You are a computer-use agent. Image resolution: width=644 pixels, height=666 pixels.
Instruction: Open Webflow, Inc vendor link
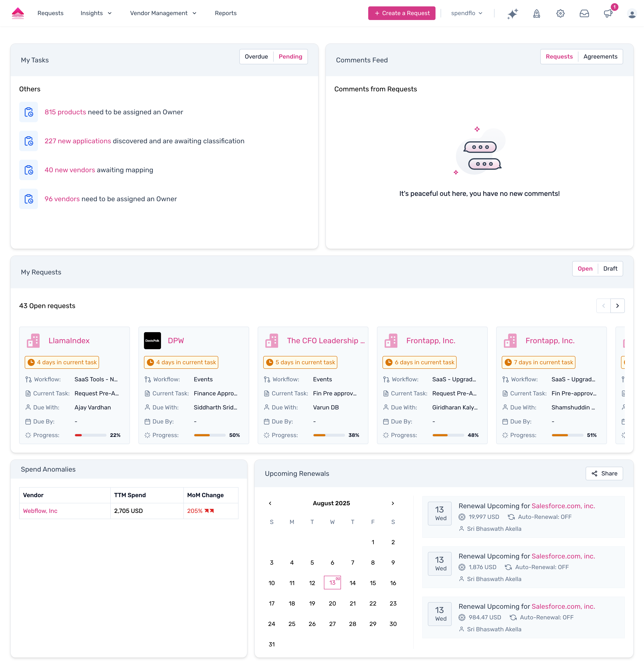coord(40,511)
